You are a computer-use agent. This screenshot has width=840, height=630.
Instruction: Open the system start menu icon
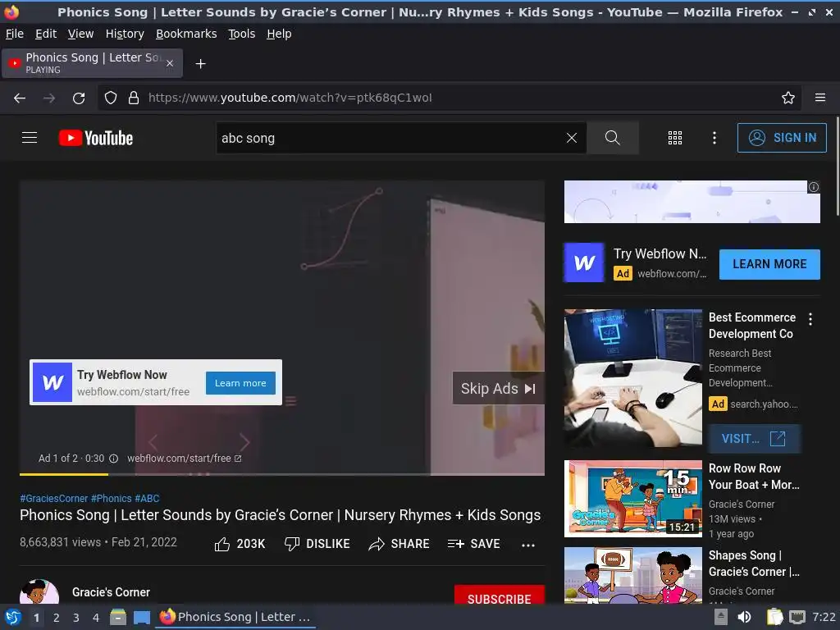[x=13, y=617]
